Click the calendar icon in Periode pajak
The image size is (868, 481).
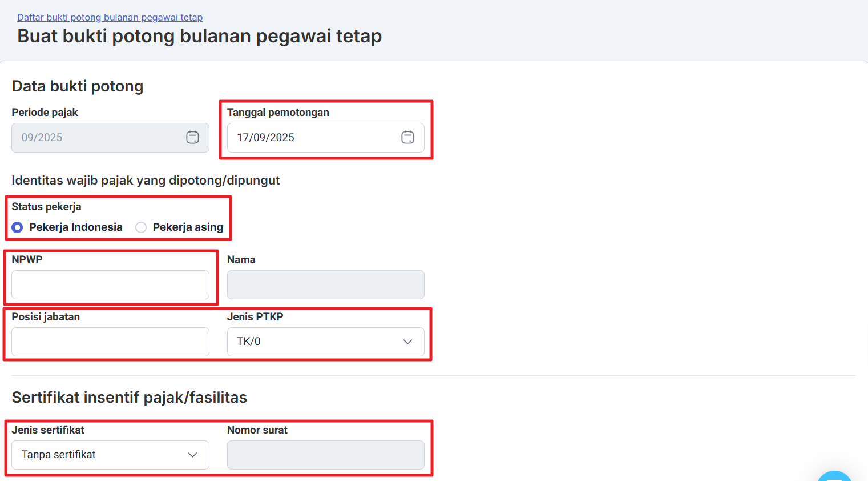point(192,137)
